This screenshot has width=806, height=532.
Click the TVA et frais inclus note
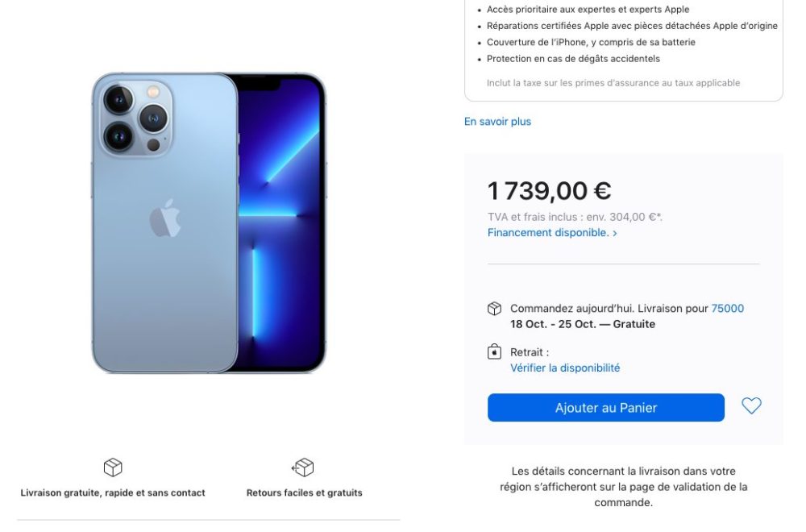575,218
